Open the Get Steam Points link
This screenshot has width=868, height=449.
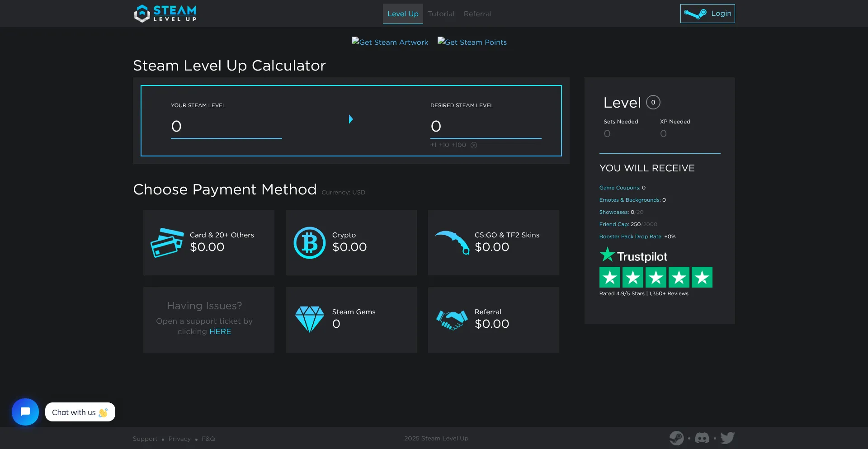(x=472, y=42)
